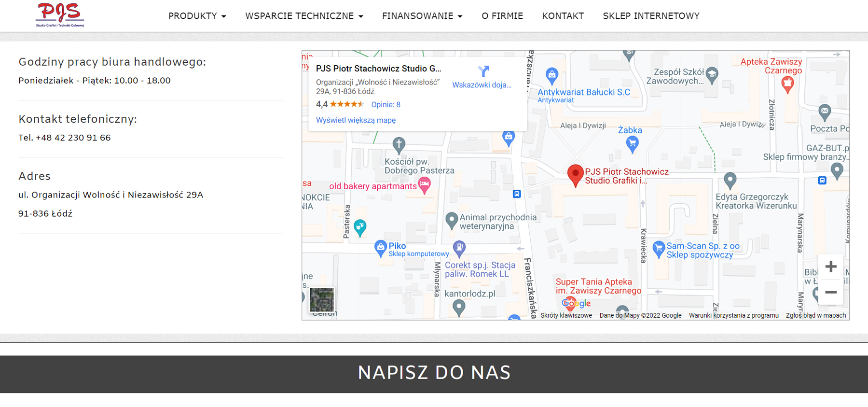Screen dimensions: 868x407
Task: Click the Kościół pw. Dobrego Pasterza church marker
Action: pos(399,144)
